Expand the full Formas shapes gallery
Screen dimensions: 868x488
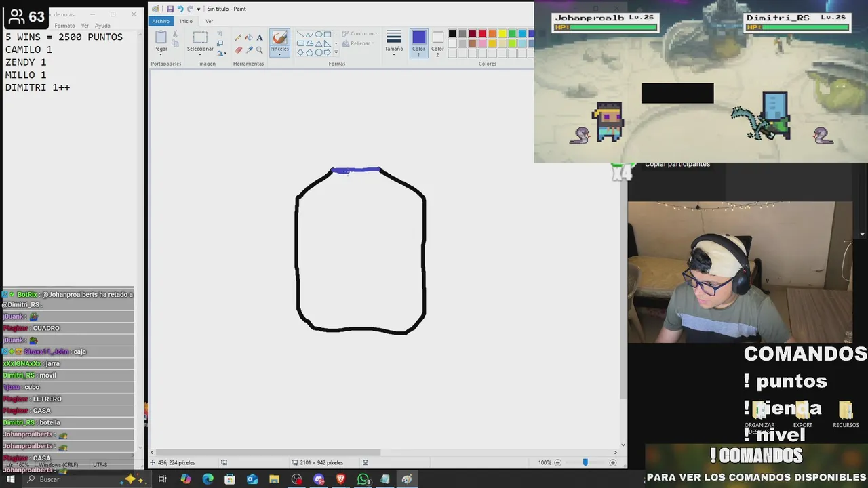(x=336, y=52)
